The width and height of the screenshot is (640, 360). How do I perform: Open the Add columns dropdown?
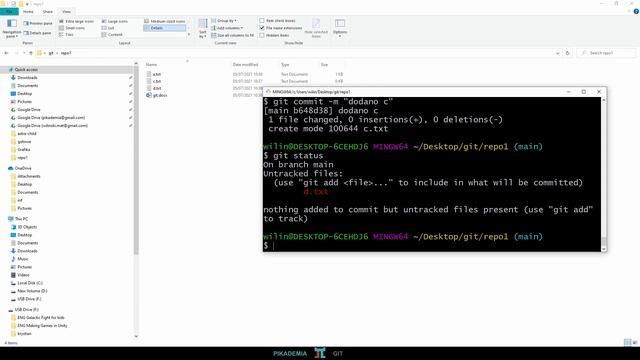coord(227,28)
